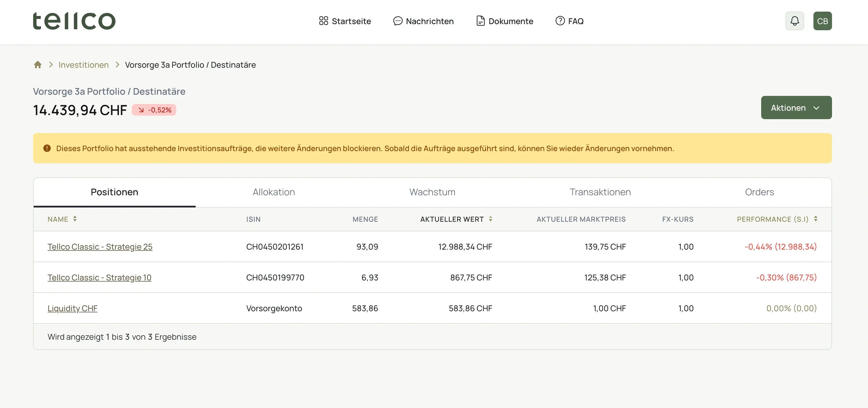The width and height of the screenshot is (868, 408).
Task: Click the Investitionen breadcrumb link
Action: point(84,65)
